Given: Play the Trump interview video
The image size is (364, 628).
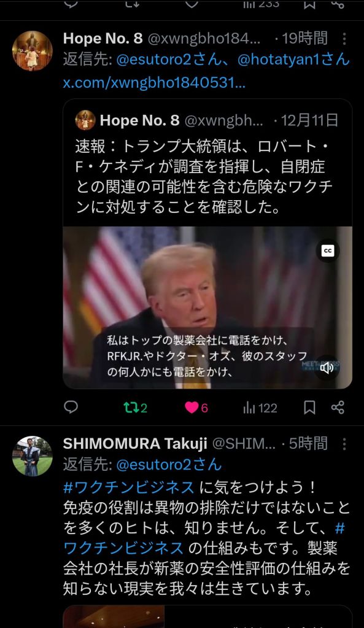Looking at the screenshot, I should point(207,308).
